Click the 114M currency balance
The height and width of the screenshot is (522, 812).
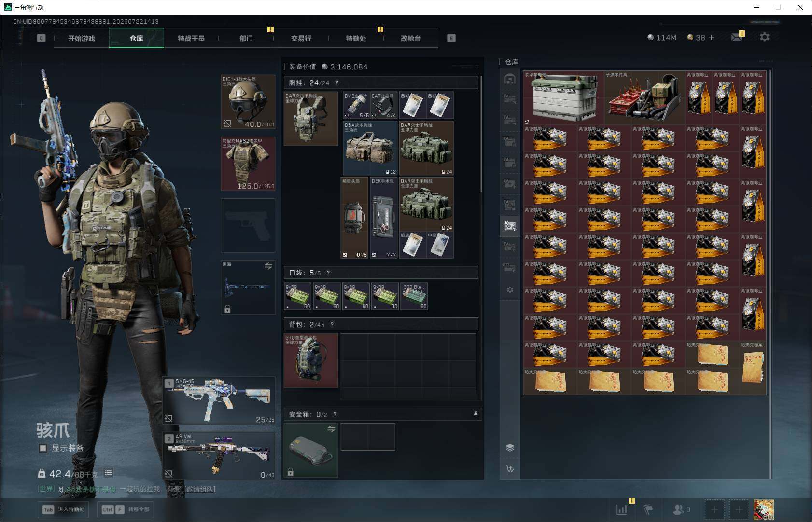point(662,37)
